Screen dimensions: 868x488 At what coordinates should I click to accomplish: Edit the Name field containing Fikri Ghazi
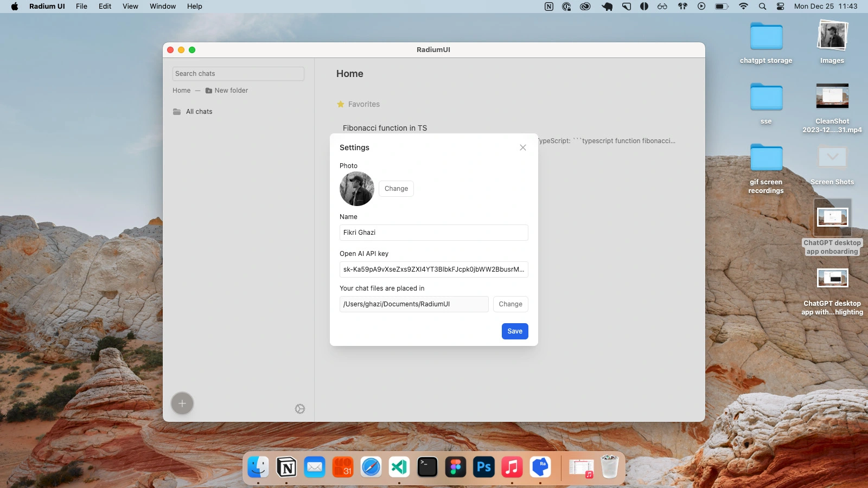434,233
